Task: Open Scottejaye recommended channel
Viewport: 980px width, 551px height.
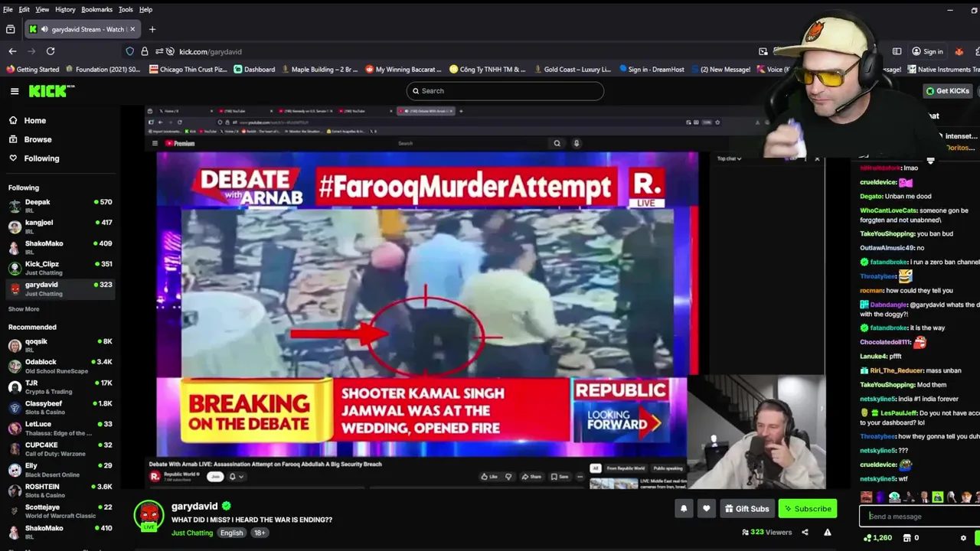Action: click(x=60, y=510)
